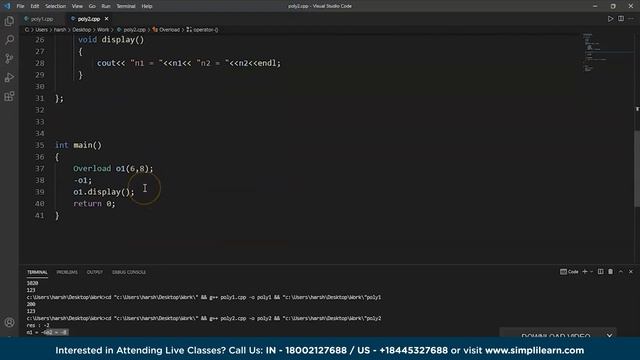Open the Run and Debug view
The image size is (640, 360).
pos(9,77)
